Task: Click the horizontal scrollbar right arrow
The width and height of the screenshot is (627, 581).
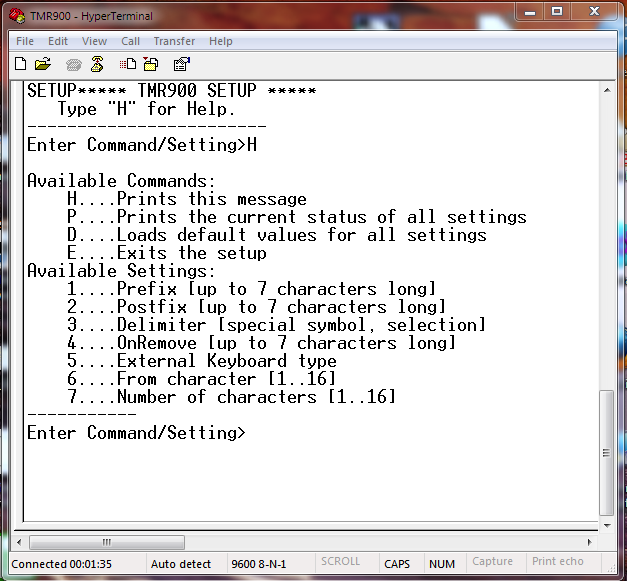Action: click(x=589, y=543)
